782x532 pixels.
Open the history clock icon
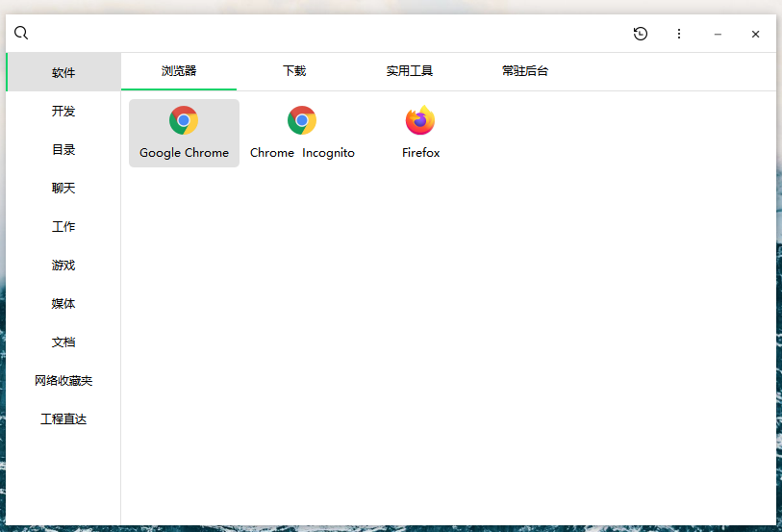pos(641,34)
